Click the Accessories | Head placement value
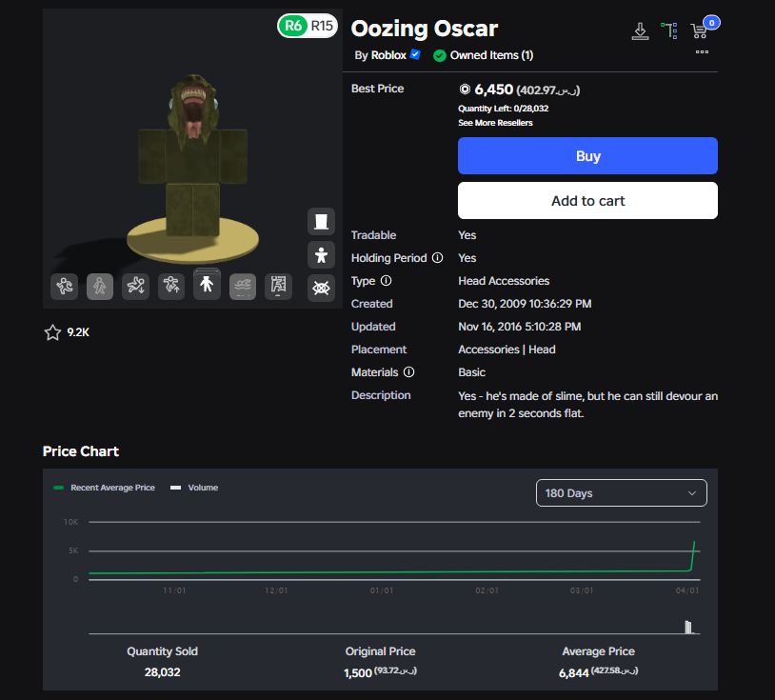The image size is (775, 700). click(507, 350)
